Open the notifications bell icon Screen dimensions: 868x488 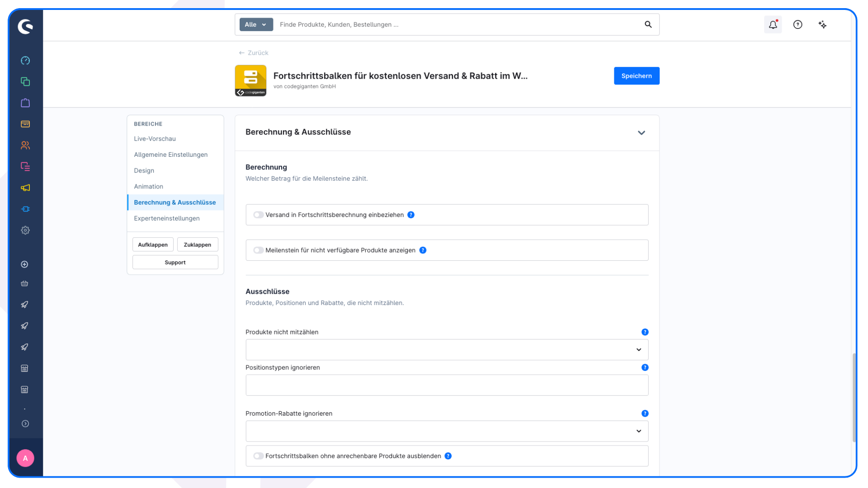tap(773, 24)
